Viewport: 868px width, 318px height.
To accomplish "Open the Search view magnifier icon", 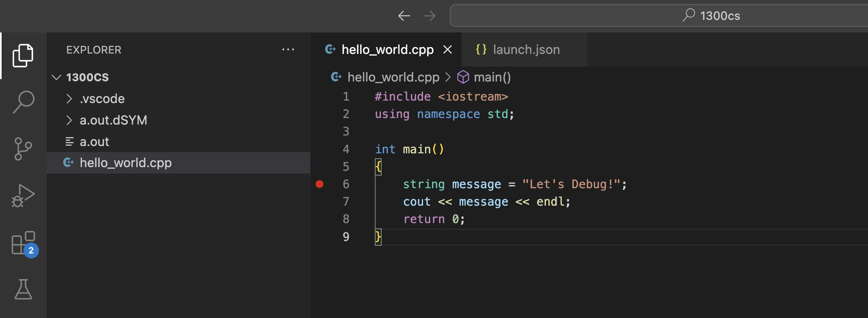I will tap(23, 102).
